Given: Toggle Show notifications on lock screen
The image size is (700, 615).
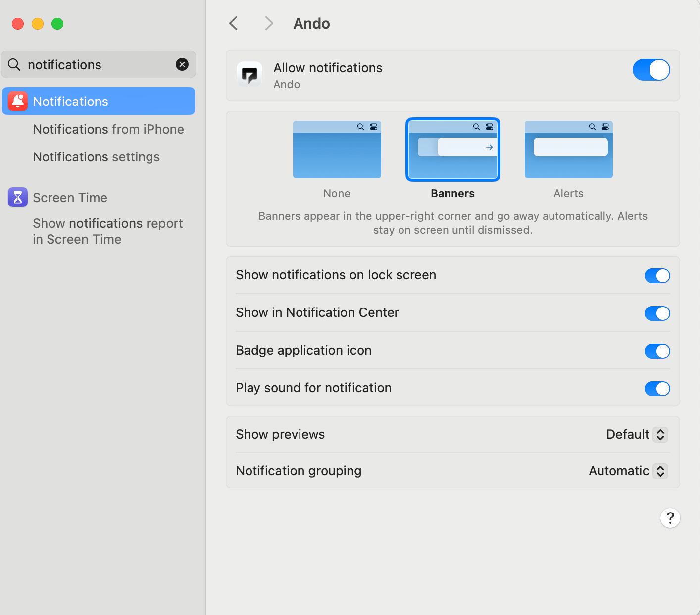Looking at the screenshot, I should click(657, 276).
